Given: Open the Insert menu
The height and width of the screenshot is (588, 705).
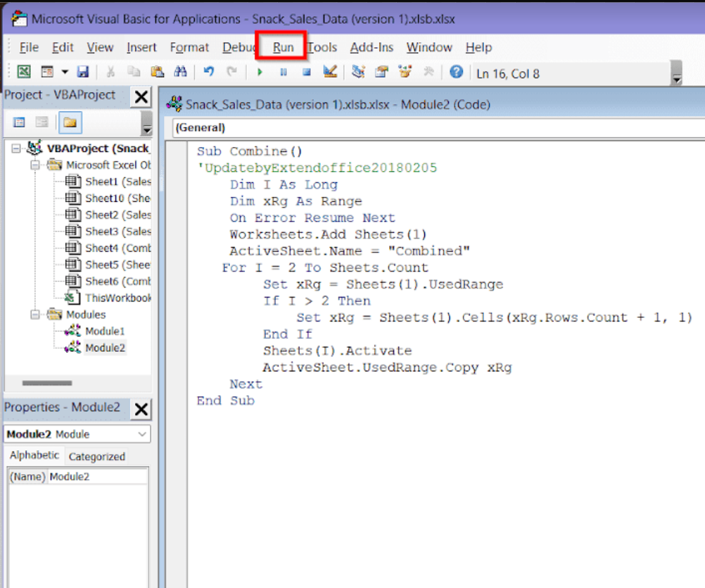Looking at the screenshot, I should click(x=141, y=47).
